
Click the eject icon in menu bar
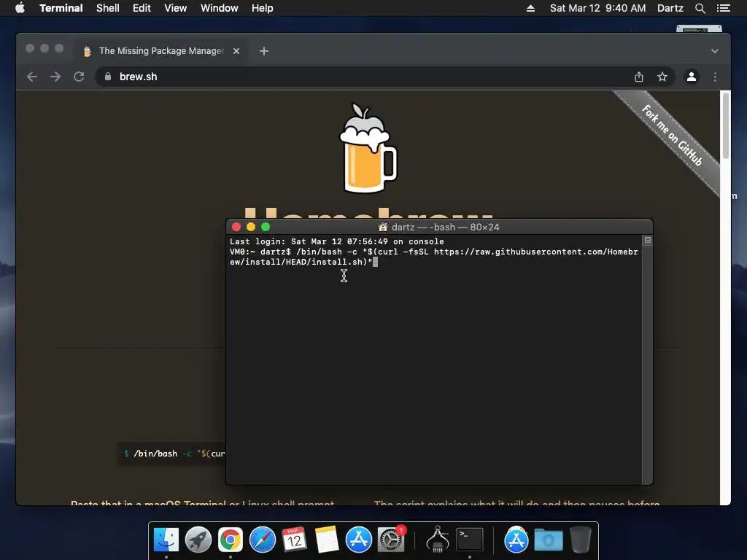tap(530, 8)
